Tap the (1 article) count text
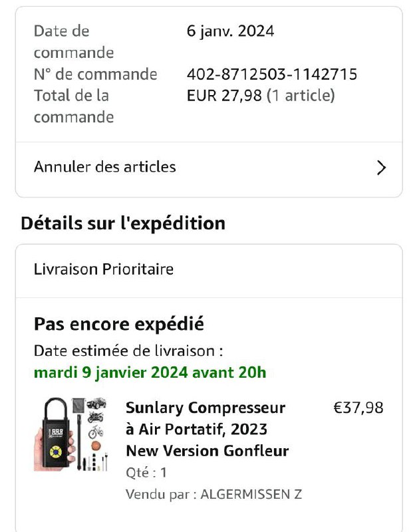This screenshot has width=417, height=532. click(x=301, y=96)
